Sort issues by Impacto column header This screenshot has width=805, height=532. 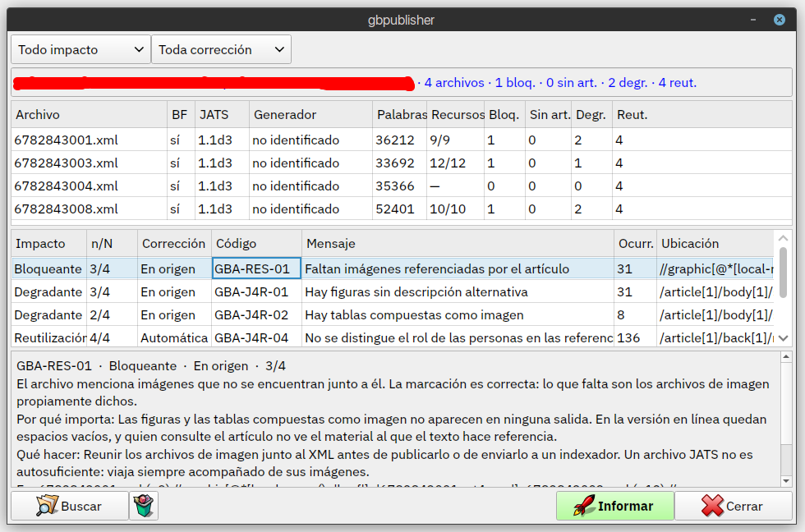coord(49,243)
